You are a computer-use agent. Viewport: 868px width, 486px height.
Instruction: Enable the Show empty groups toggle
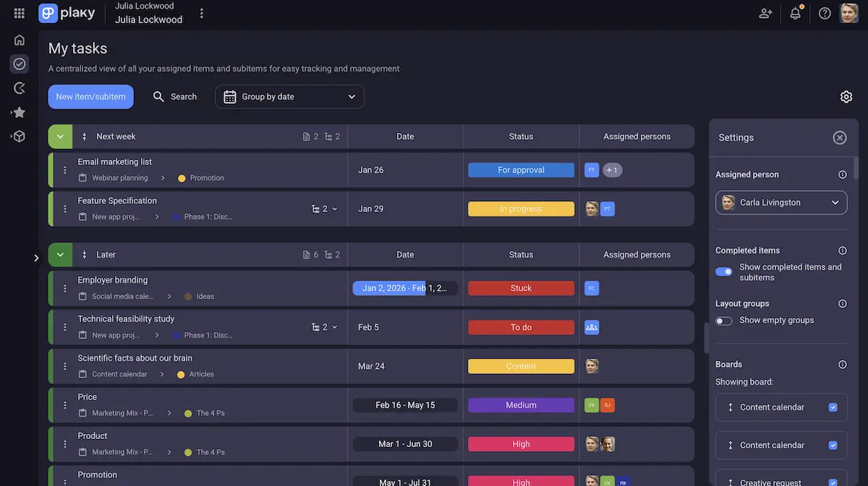click(723, 320)
